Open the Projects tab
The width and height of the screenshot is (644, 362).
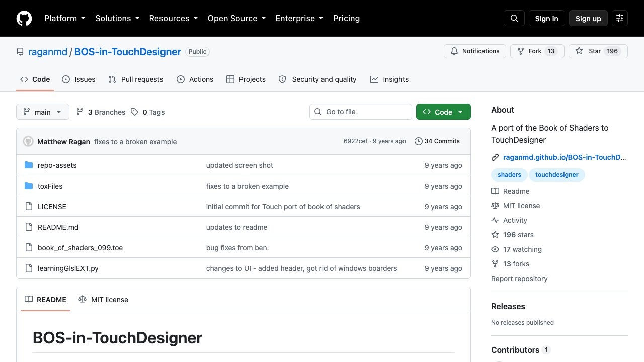[246, 79]
